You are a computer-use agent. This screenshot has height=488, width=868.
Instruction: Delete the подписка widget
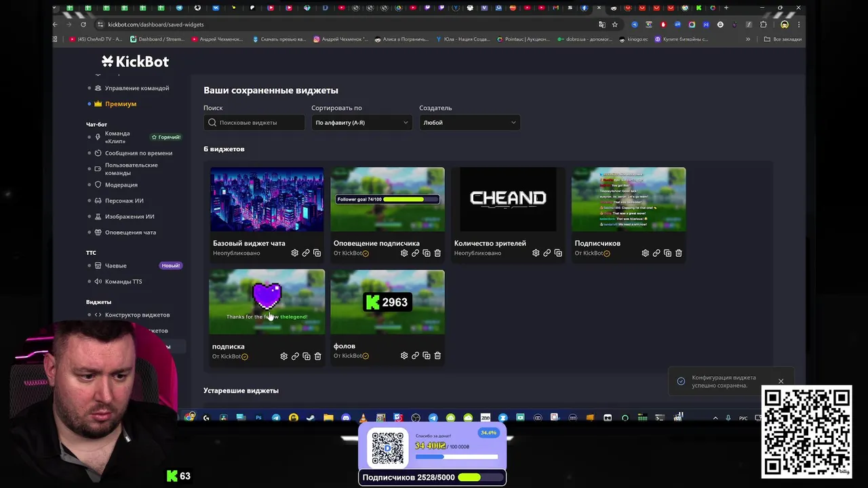[x=317, y=356]
